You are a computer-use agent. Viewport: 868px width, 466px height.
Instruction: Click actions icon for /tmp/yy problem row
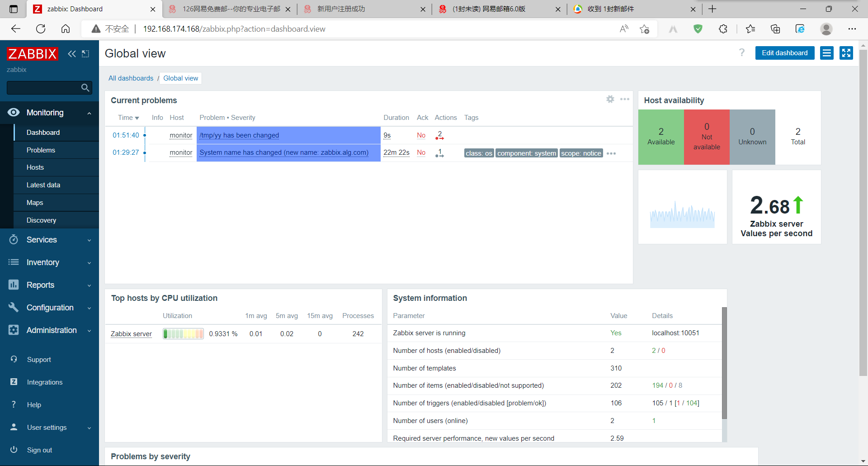(439, 135)
